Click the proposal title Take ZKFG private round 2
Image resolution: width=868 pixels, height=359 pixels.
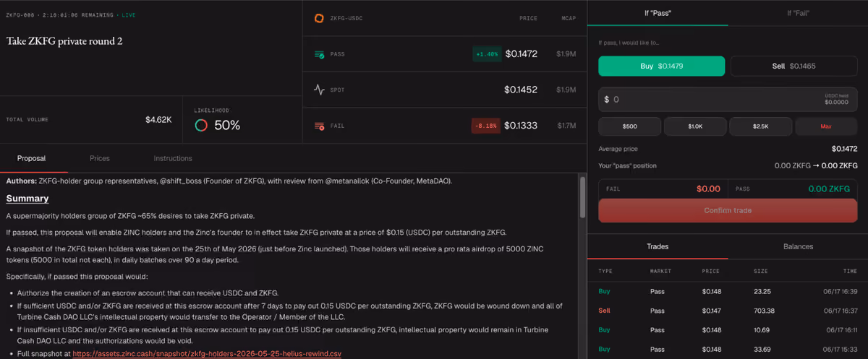tap(64, 41)
